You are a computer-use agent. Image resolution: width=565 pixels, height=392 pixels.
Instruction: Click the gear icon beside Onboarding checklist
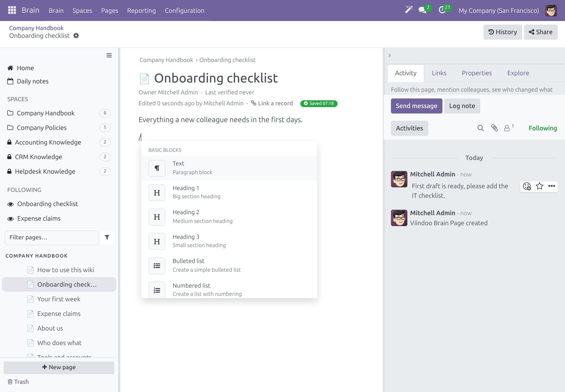(x=76, y=36)
